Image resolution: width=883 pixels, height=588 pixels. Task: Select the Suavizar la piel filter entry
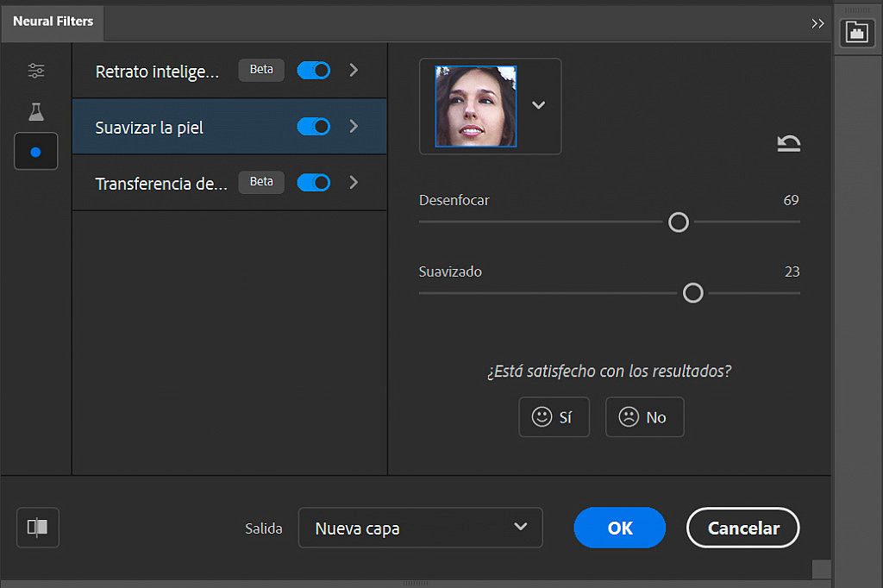172,126
